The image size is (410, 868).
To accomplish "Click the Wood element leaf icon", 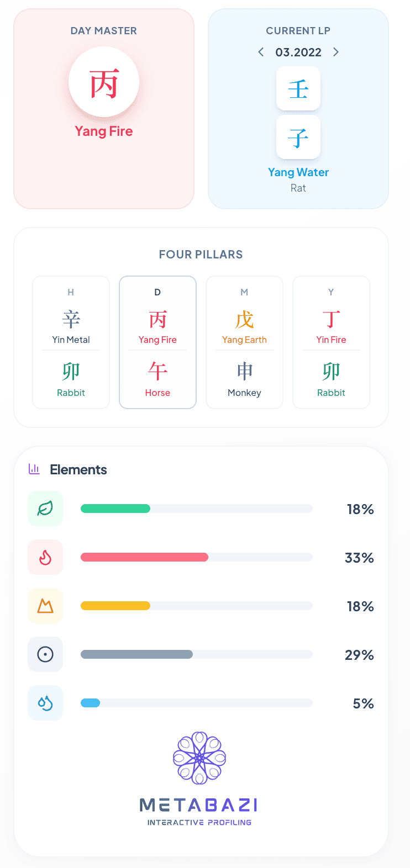I will [x=45, y=509].
